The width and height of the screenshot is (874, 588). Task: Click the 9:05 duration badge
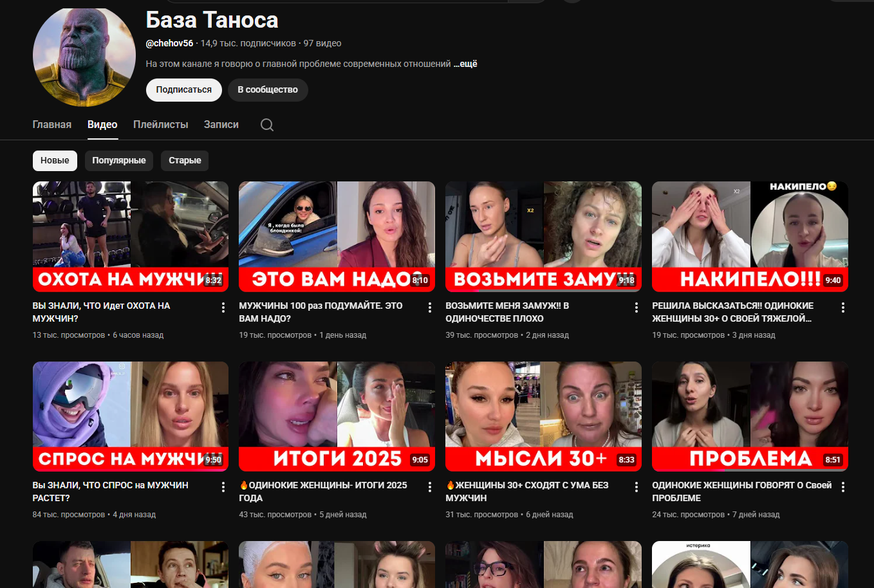[420, 460]
